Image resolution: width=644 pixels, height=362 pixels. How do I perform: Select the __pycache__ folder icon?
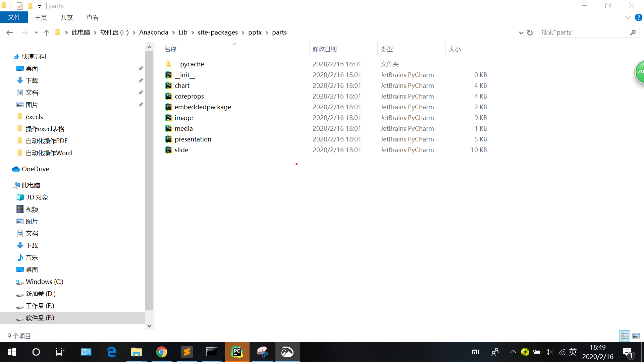click(x=168, y=64)
